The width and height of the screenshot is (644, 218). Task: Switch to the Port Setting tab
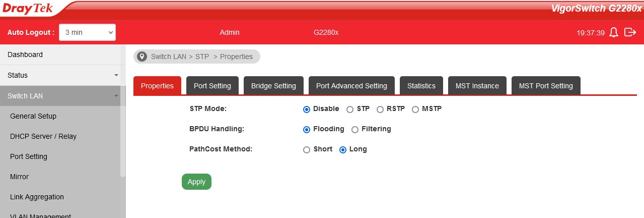coord(212,86)
